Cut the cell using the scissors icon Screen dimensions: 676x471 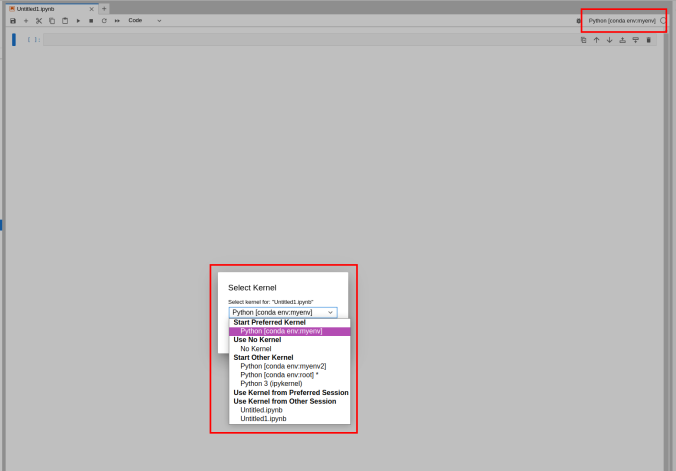(39, 20)
